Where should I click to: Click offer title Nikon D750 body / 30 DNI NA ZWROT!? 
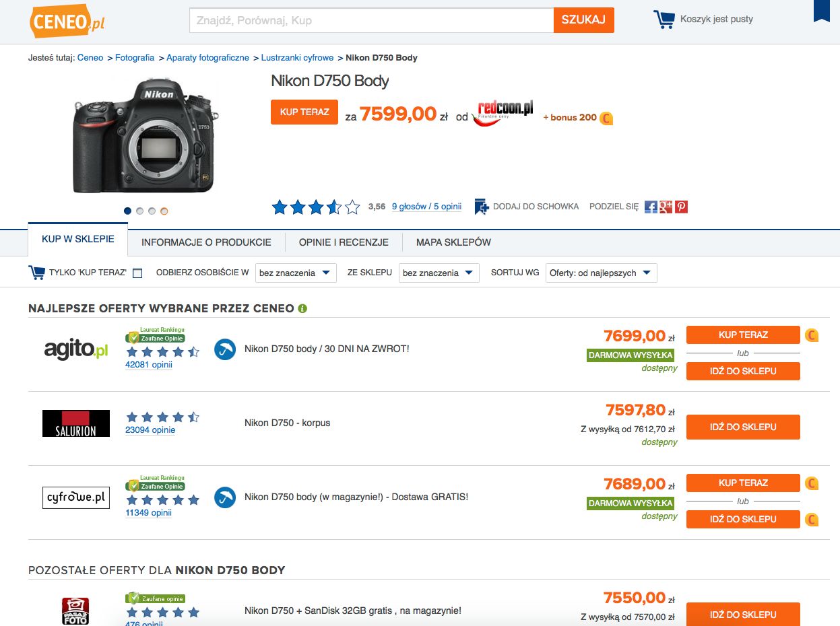(x=327, y=349)
